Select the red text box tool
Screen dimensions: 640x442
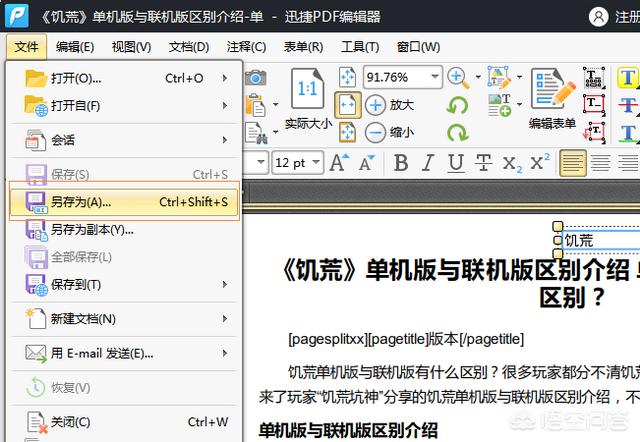coord(593,104)
